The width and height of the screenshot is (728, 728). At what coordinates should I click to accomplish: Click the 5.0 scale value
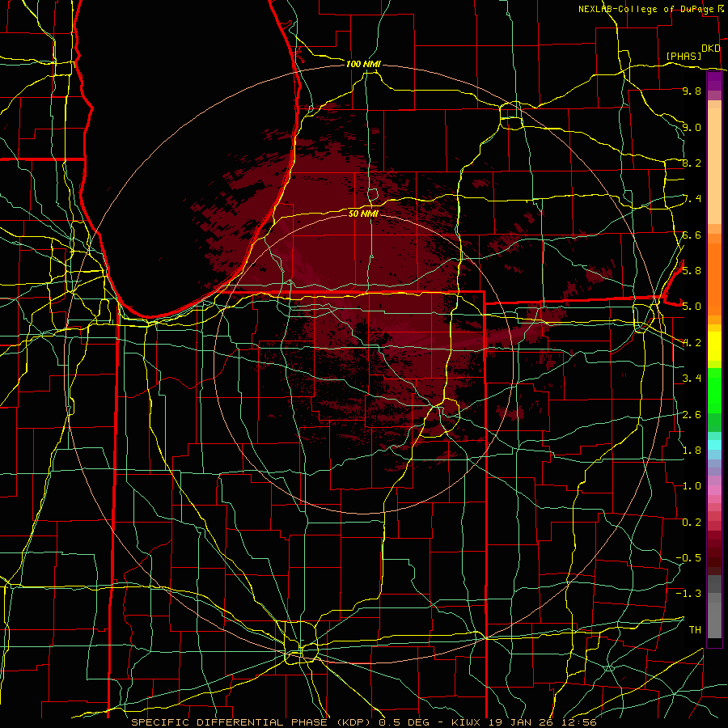pyautogui.click(x=692, y=307)
